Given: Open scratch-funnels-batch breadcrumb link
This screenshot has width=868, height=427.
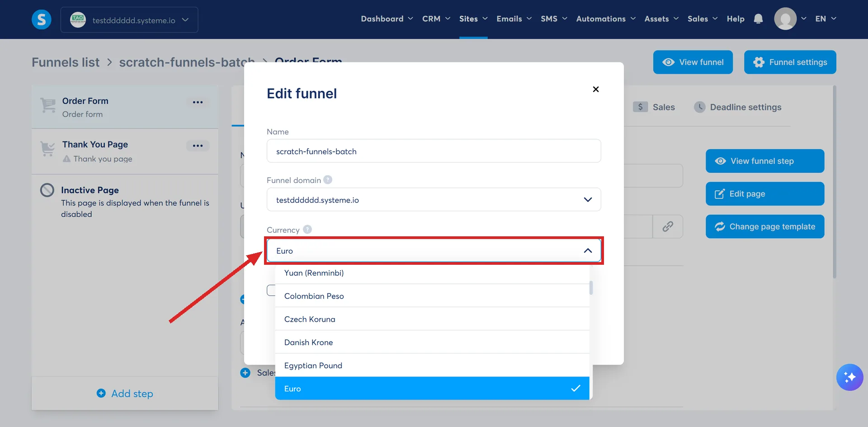Looking at the screenshot, I should (187, 62).
